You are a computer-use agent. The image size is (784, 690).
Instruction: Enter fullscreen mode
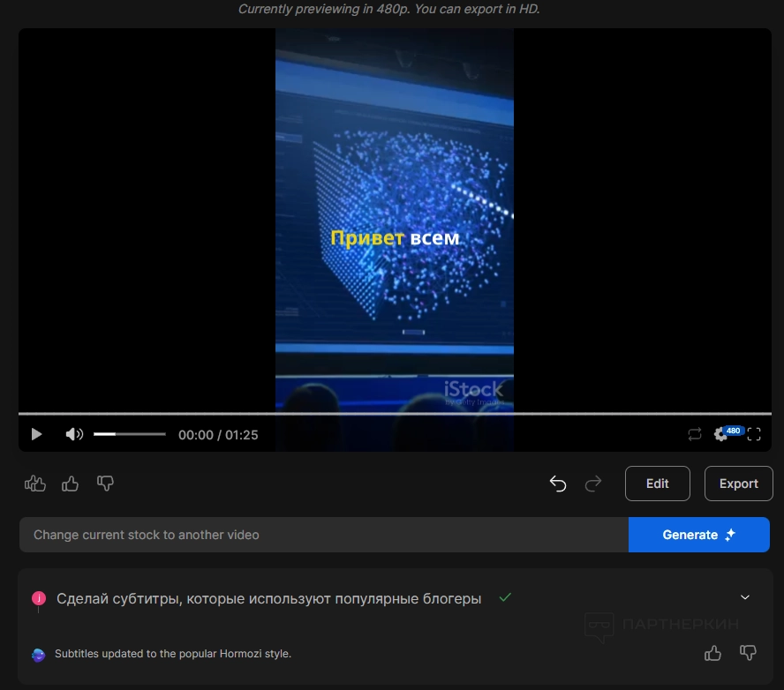(754, 434)
